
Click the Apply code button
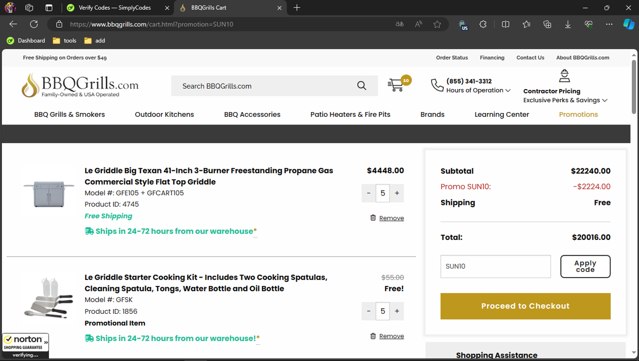(x=585, y=266)
